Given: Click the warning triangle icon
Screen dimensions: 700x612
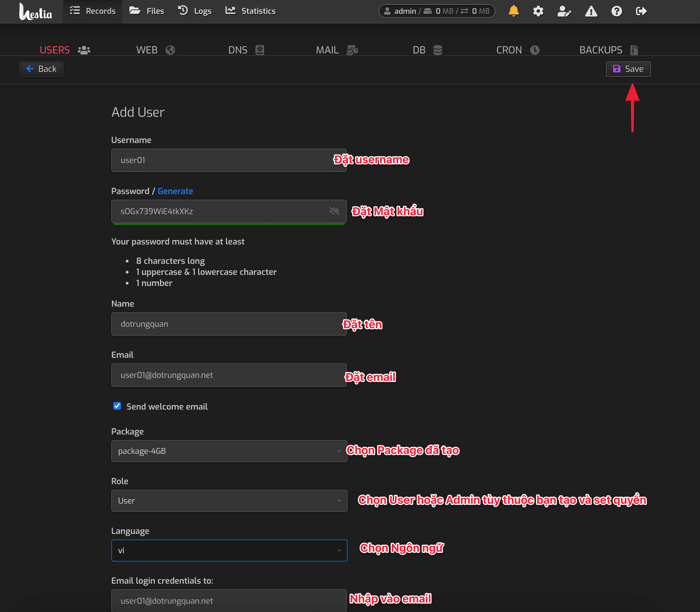Looking at the screenshot, I should click(x=591, y=11).
